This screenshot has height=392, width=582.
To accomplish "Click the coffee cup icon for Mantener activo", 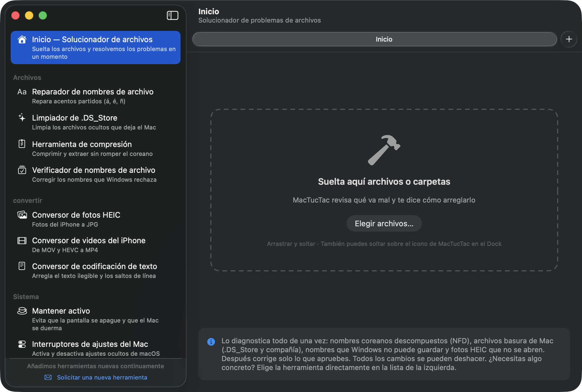I will pos(22,311).
